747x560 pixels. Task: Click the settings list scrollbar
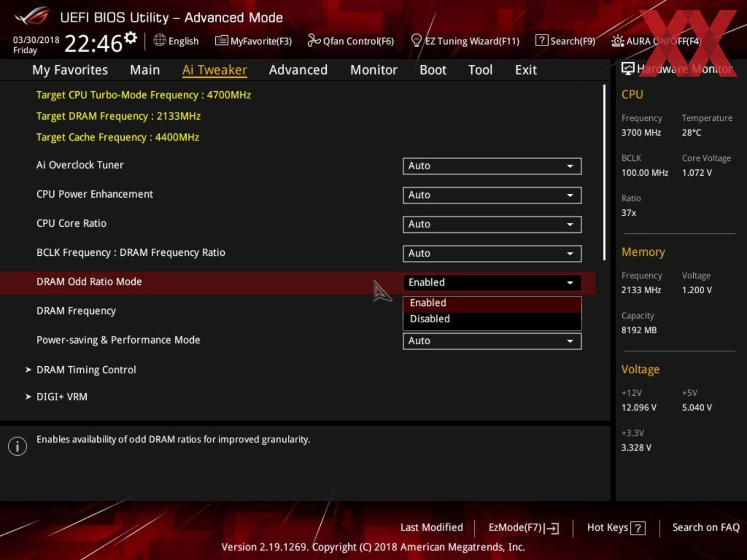click(604, 172)
